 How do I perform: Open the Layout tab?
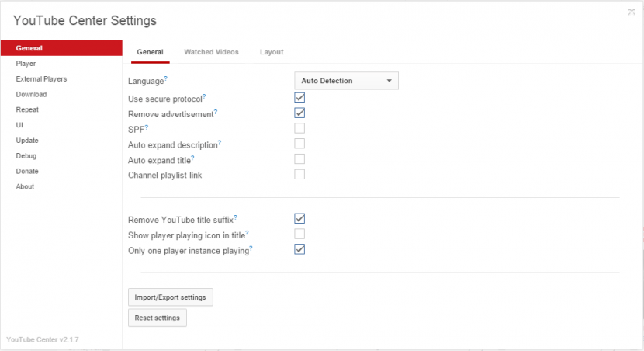(272, 52)
